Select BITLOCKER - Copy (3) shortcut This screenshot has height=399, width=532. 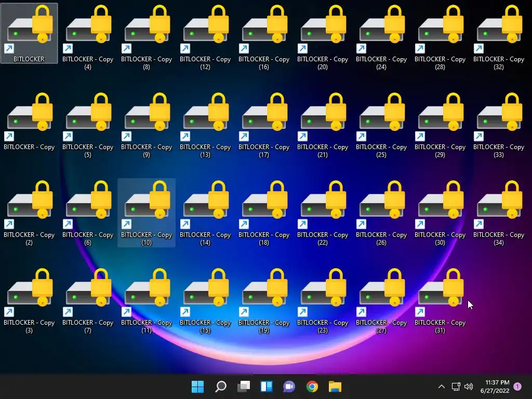coord(29,301)
